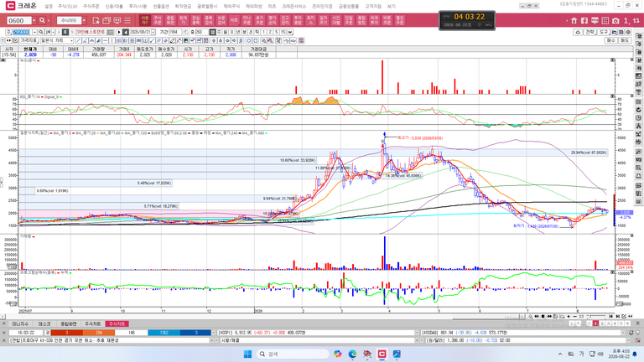Image resolution: width=644 pixels, height=362 pixels.
Task: Click the add-favorite page icon with star
Action: coord(96,20)
